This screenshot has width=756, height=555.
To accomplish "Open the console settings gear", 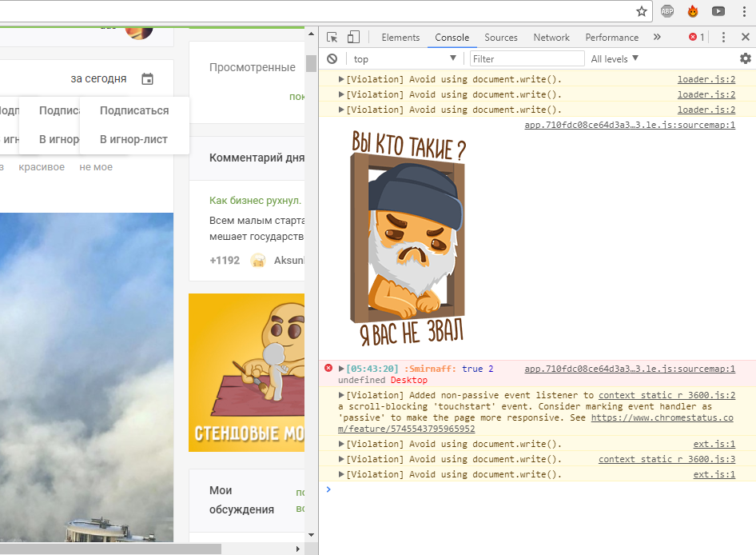I will [x=745, y=58].
